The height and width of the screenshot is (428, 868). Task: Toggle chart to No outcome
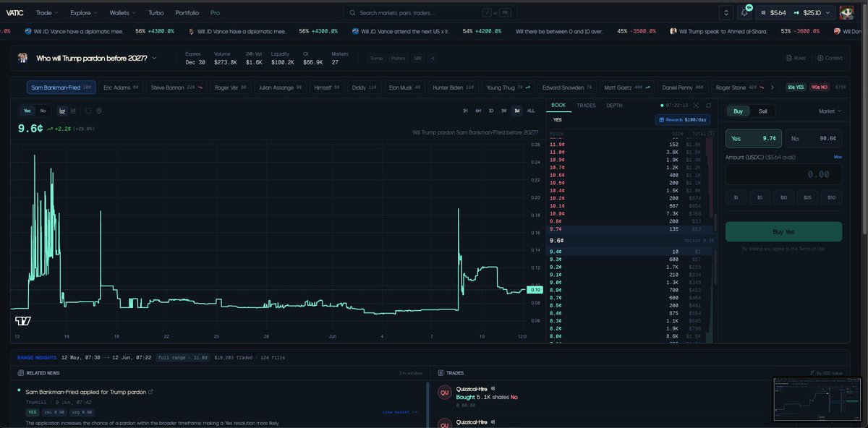(x=43, y=111)
